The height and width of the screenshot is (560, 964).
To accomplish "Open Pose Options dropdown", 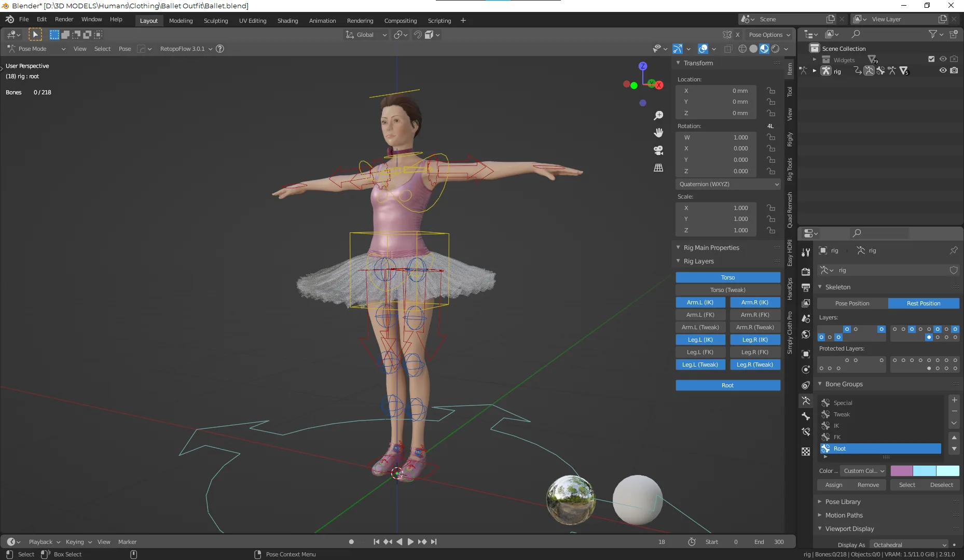I will click(x=769, y=35).
